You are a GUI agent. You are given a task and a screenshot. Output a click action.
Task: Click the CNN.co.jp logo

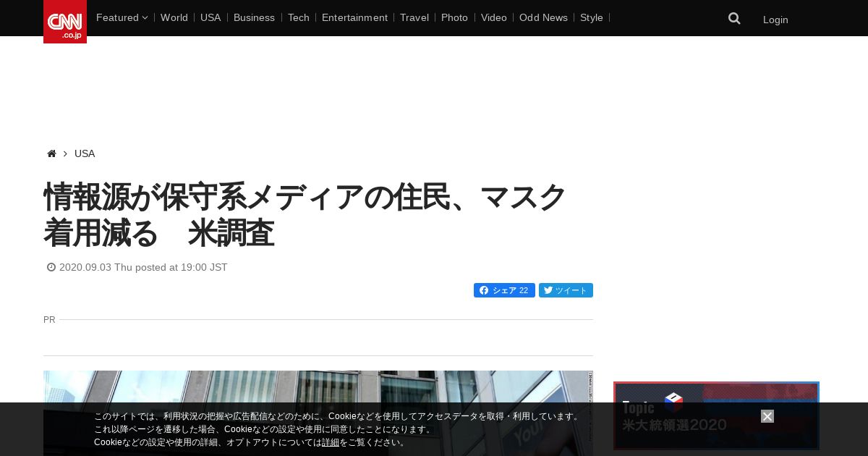point(65,22)
